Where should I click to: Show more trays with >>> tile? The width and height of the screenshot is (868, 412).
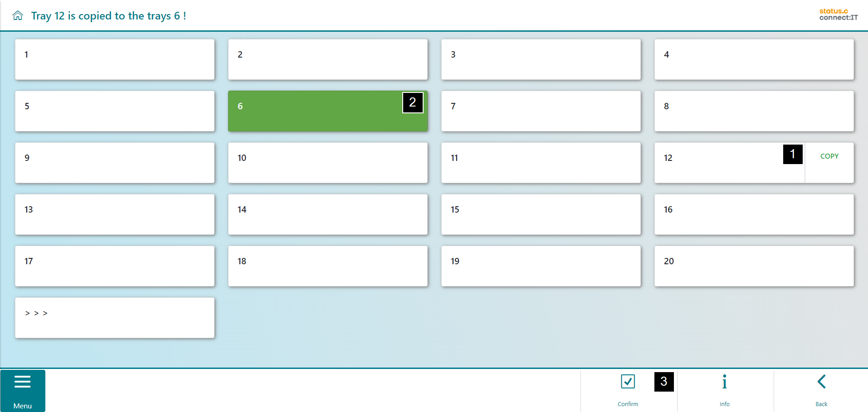coord(115,318)
